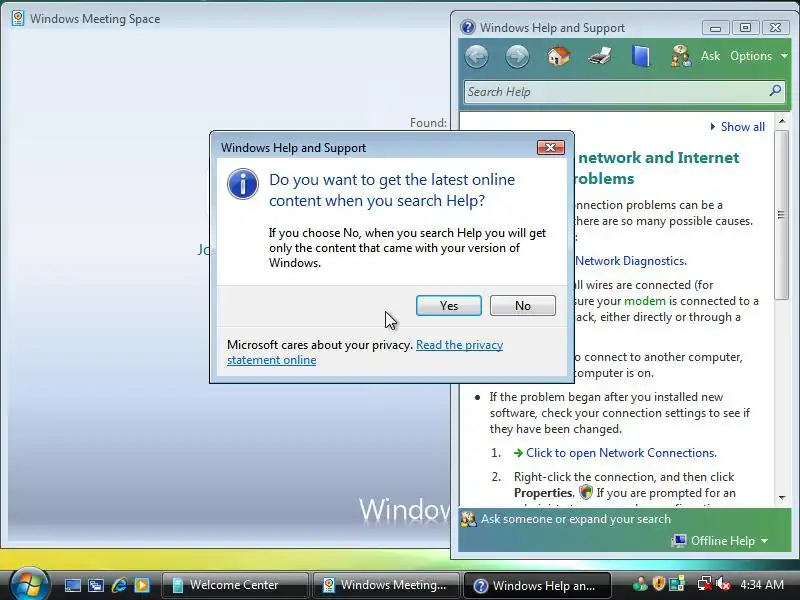Click network disconnected tray icon
The height and width of the screenshot is (600, 800).
tap(705, 584)
